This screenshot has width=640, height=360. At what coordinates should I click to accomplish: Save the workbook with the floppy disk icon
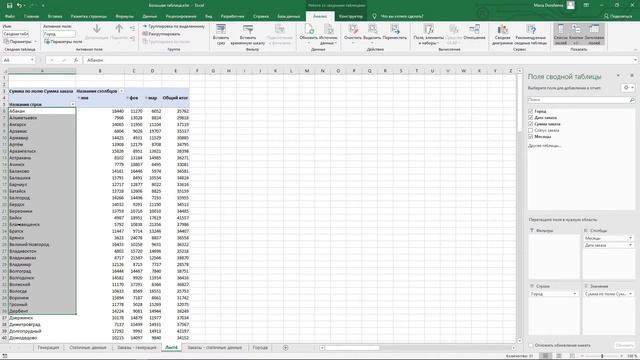(x=9, y=5)
